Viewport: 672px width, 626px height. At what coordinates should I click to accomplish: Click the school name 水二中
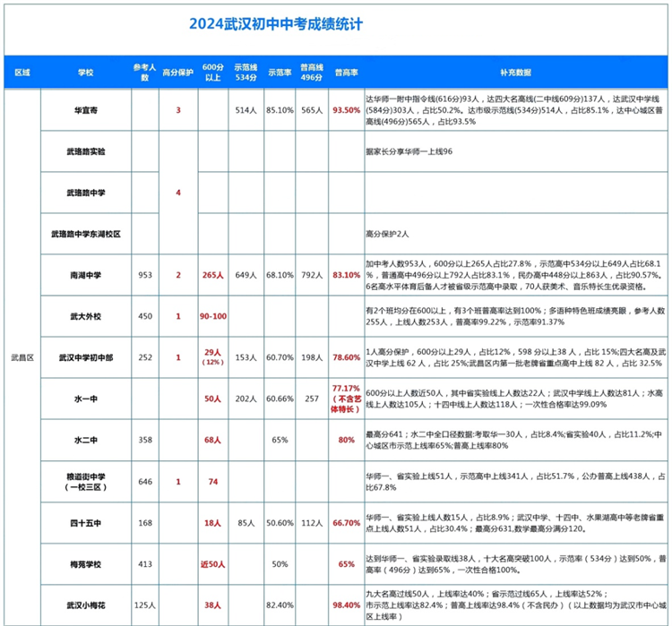pyautogui.click(x=86, y=440)
